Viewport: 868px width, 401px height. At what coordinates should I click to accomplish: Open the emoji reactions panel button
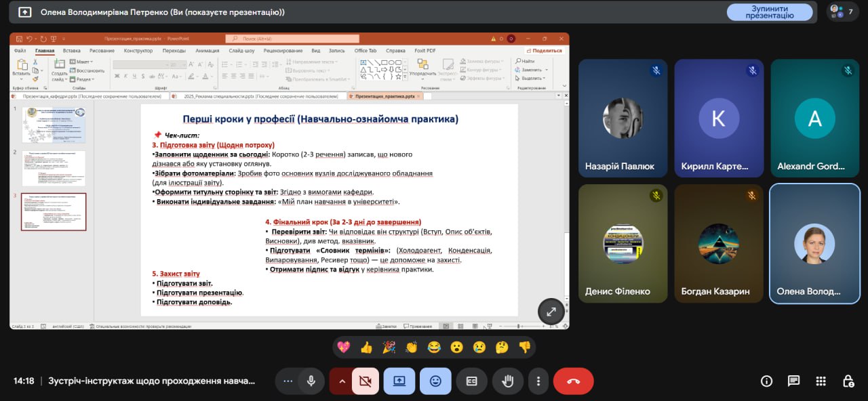[x=435, y=381]
